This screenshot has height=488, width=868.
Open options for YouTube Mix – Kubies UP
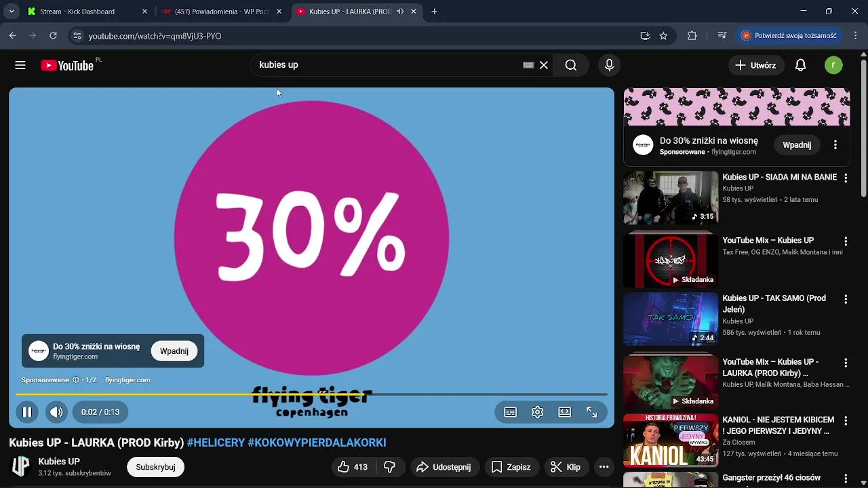coord(846,241)
